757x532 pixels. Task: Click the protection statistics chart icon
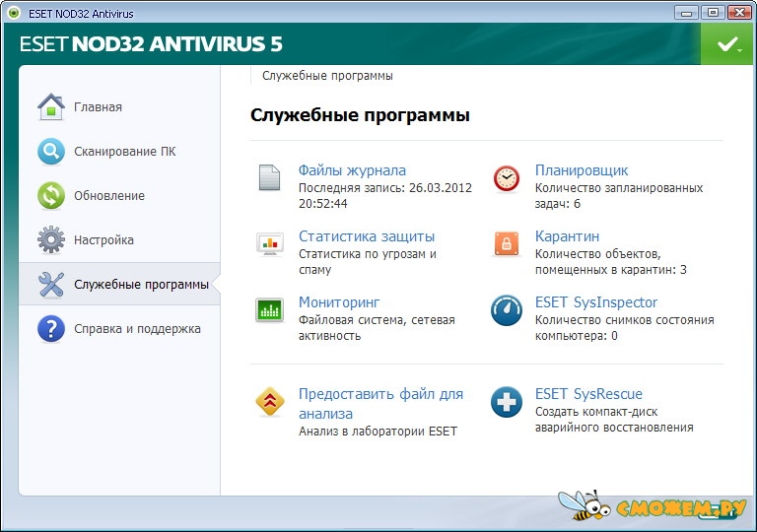[269, 243]
